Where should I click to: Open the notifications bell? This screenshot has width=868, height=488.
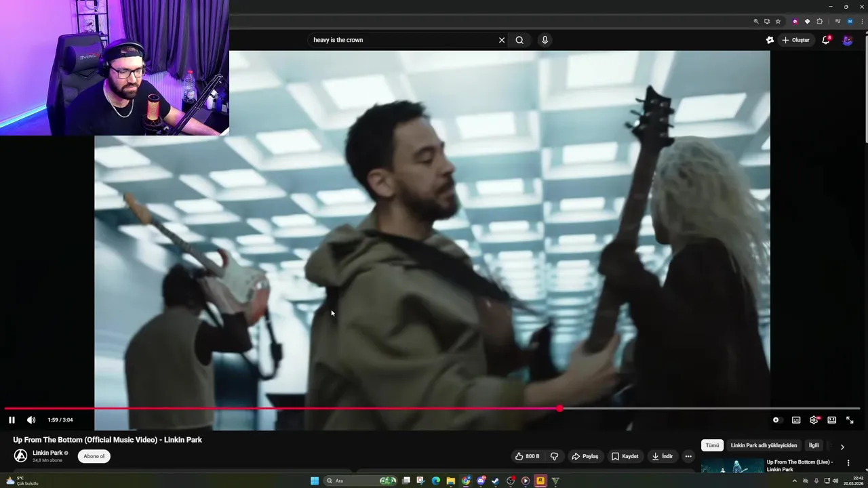pyautogui.click(x=826, y=40)
